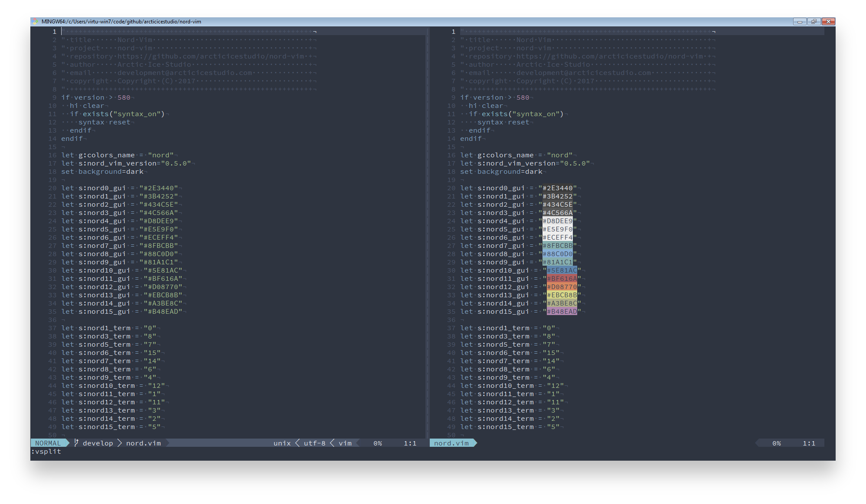Click the orange highlighted #D08770 color value
The height and width of the screenshot is (504, 866).
pyautogui.click(x=562, y=287)
